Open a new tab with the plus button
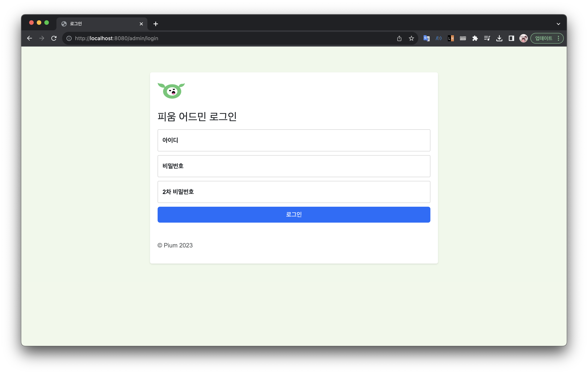This screenshot has height=374, width=588. pyautogui.click(x=156, y=24)
